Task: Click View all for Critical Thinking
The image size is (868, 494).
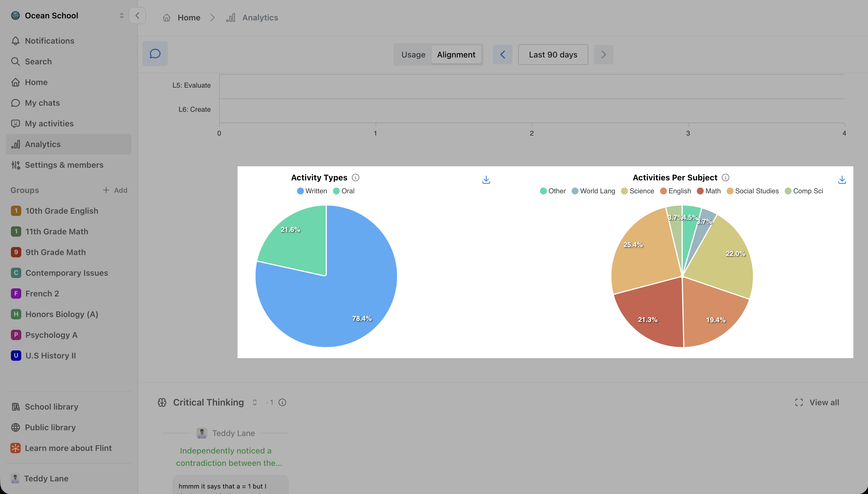Action: [817, 402]
